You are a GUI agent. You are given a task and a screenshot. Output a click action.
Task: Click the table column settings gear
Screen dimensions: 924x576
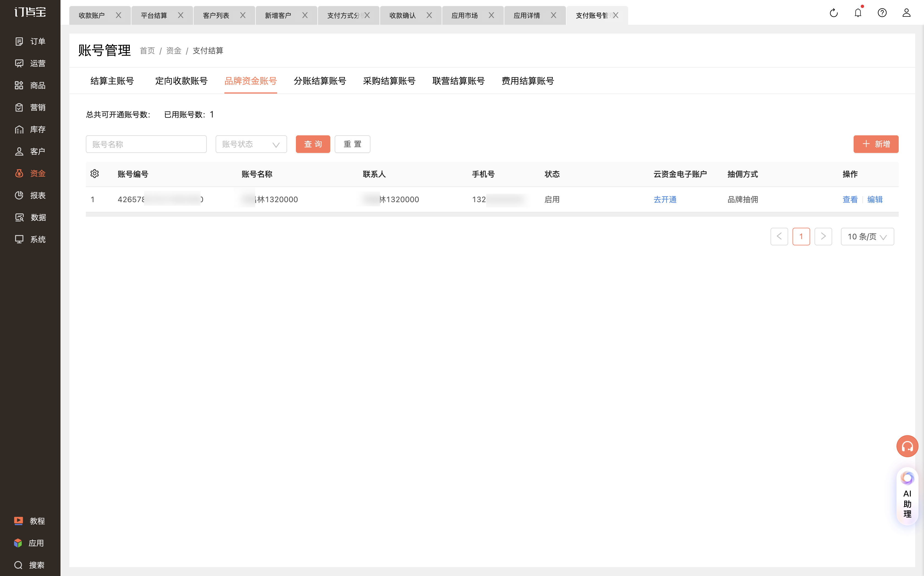point(94,174)
